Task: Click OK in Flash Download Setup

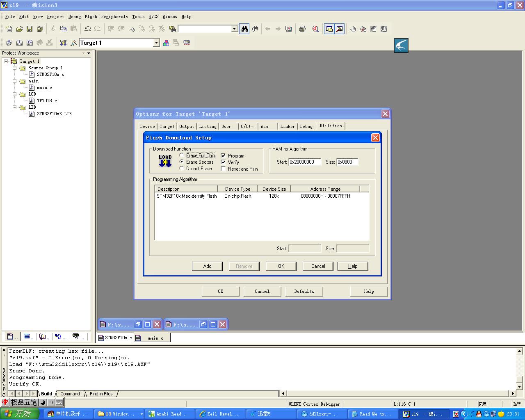Action: point(281,266)
